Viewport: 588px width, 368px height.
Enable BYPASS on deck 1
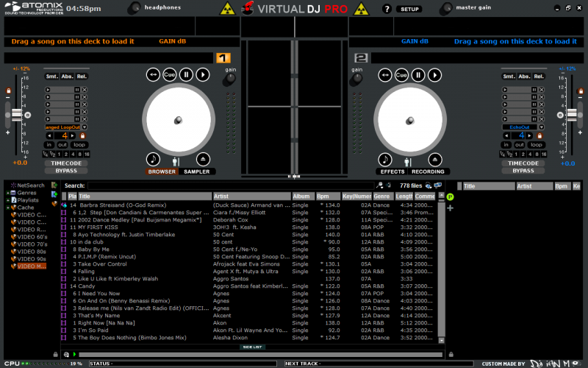click(66, 171)
